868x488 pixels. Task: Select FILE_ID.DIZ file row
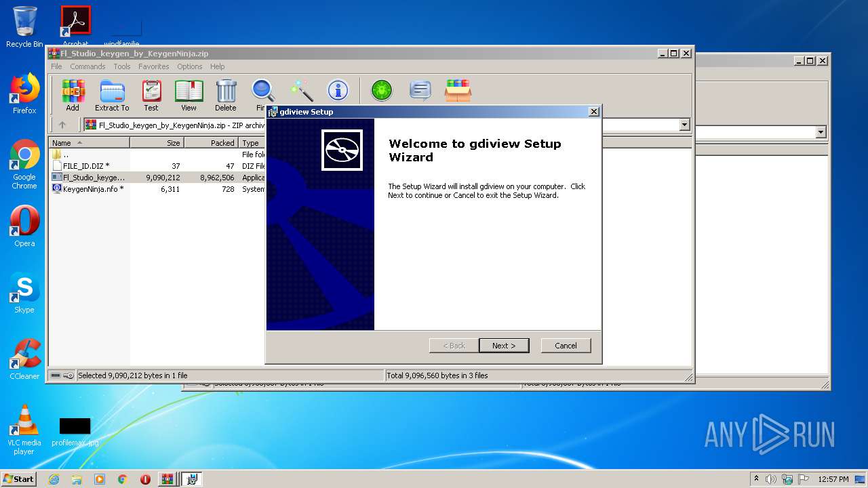click(x=156, y=166)
